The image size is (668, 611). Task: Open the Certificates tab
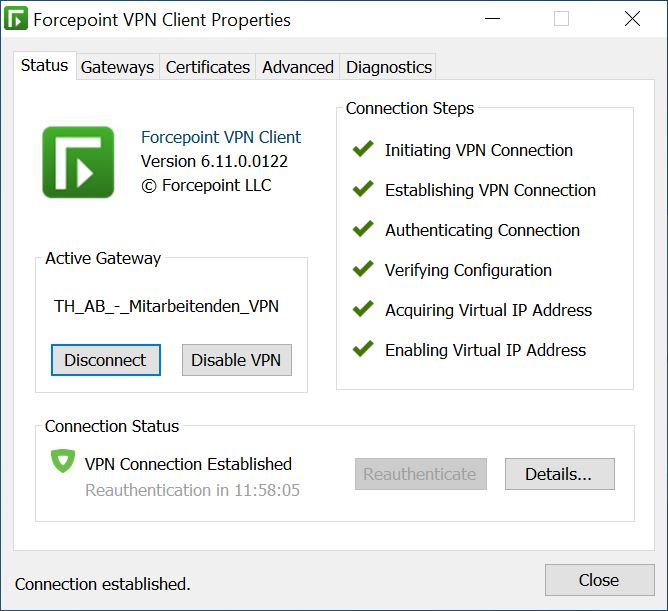click(x=207, y=67)
